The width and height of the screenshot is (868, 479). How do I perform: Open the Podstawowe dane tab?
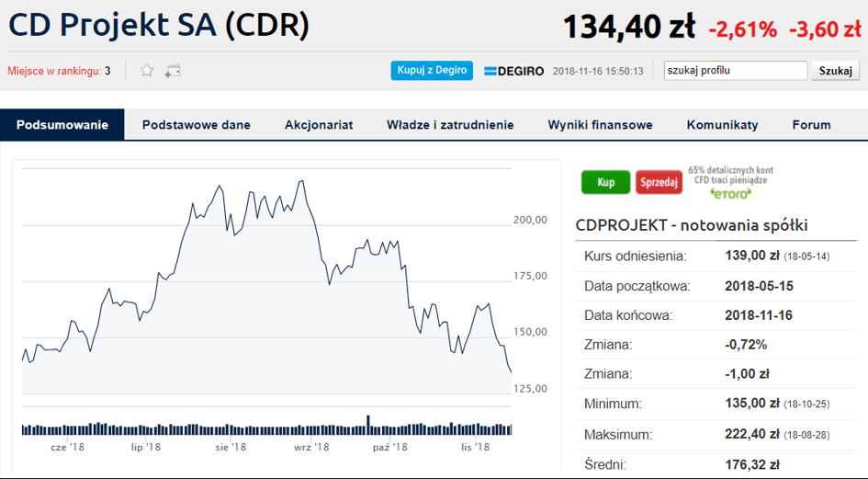coord(196,125)
